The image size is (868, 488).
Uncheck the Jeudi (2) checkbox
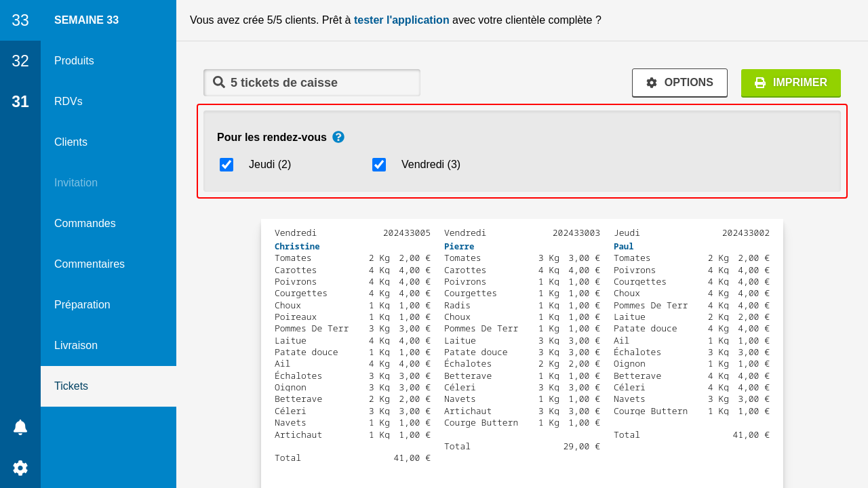click(x=226, y=165)
